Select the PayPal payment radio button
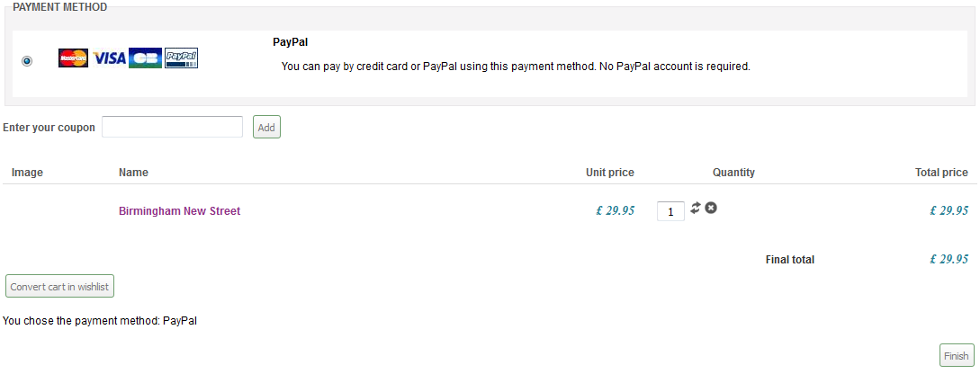 [27, 61]
